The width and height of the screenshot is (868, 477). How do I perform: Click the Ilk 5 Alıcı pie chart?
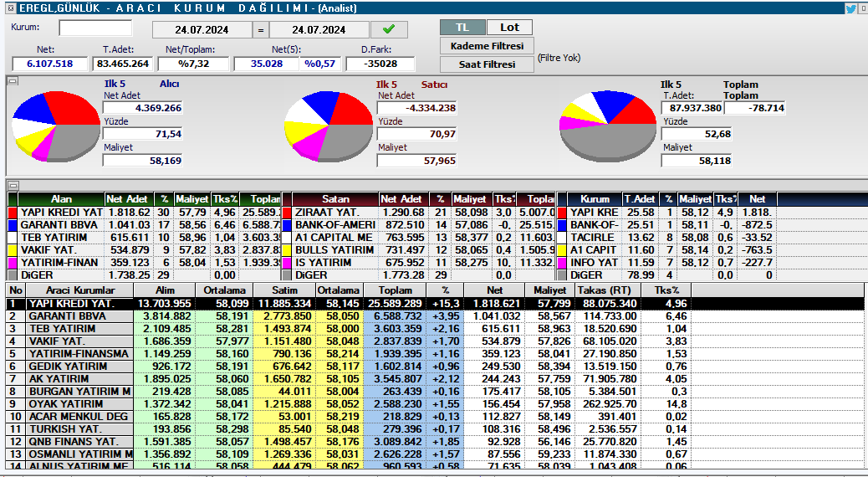coord(56,126)
